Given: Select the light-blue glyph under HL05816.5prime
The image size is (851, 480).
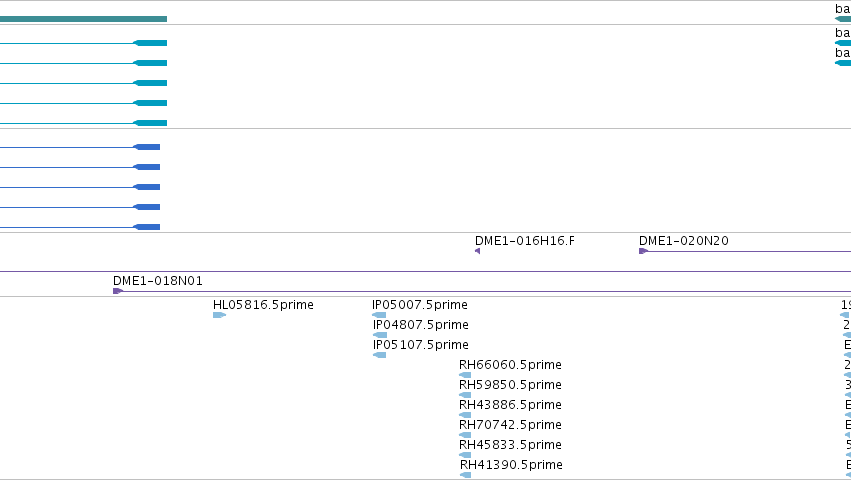Looking at the screenshot, I should point(219,315).
